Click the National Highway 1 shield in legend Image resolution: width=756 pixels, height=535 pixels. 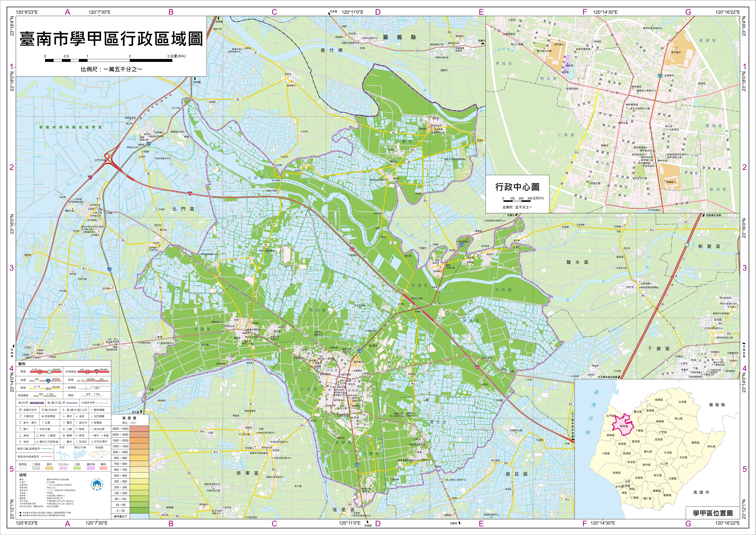coord(49,372)
